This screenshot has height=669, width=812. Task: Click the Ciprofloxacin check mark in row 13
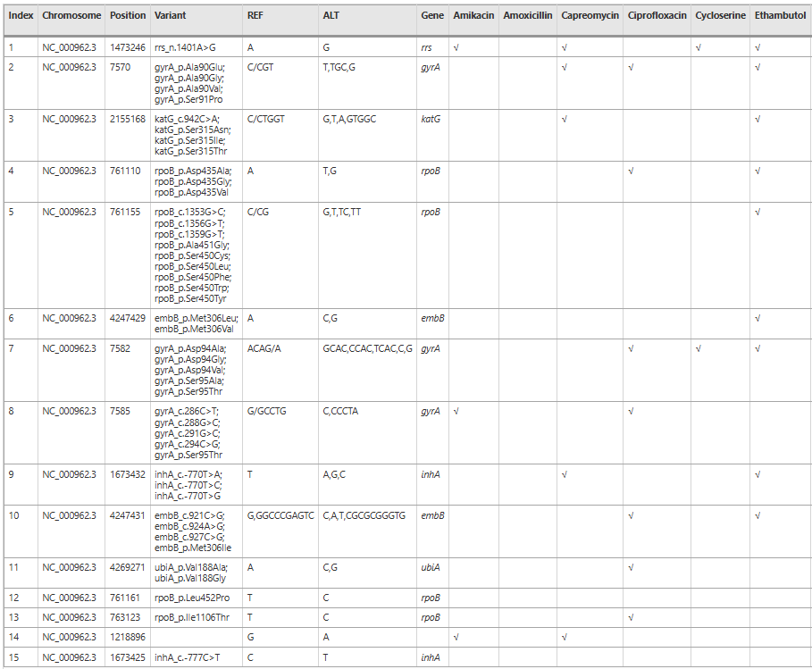click(x=631, y=617)
